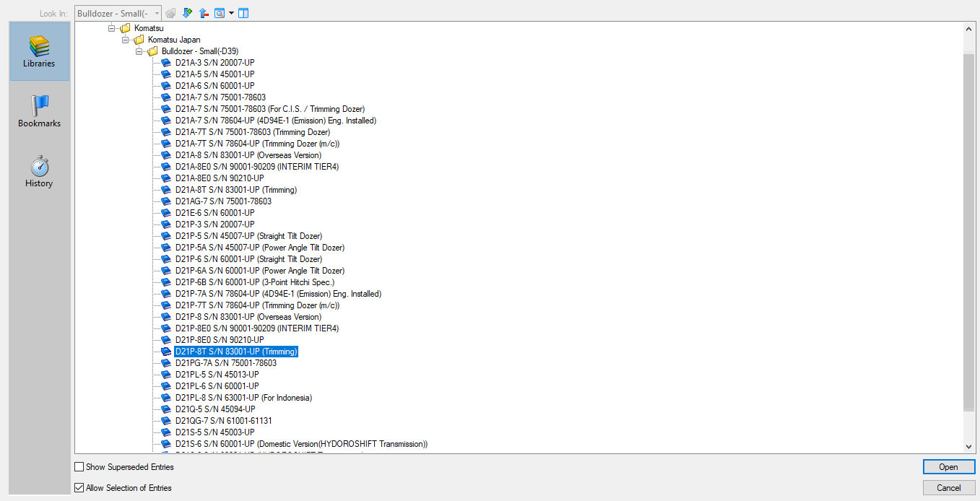Select D21S-6 Domestic Version HYDOROSHIFT Transmission
This screenshot has height=501, width=980.
(x=301, y=444)
